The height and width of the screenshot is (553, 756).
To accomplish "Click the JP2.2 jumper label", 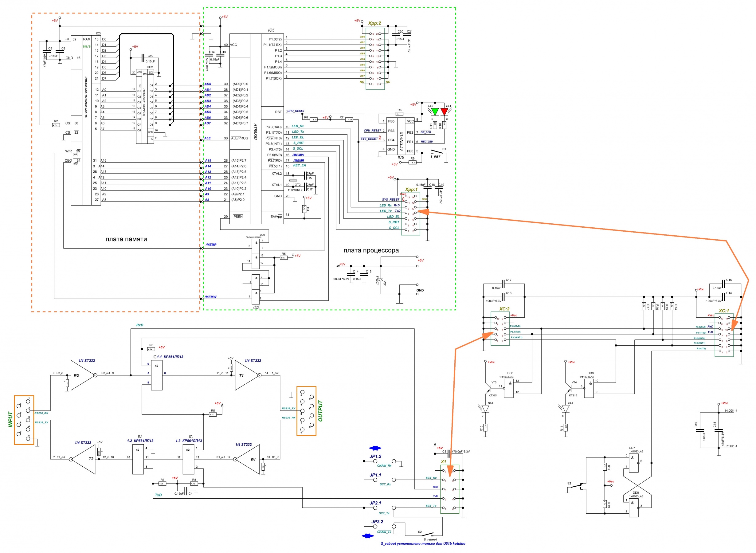I will tap(377, 522).
